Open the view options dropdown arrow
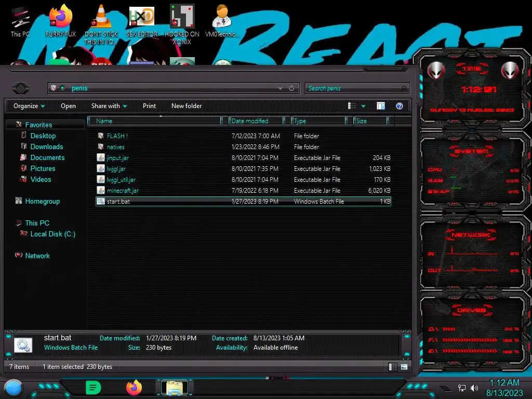The image size is (532, 399). pyautogui.click(x=363, y=106)
